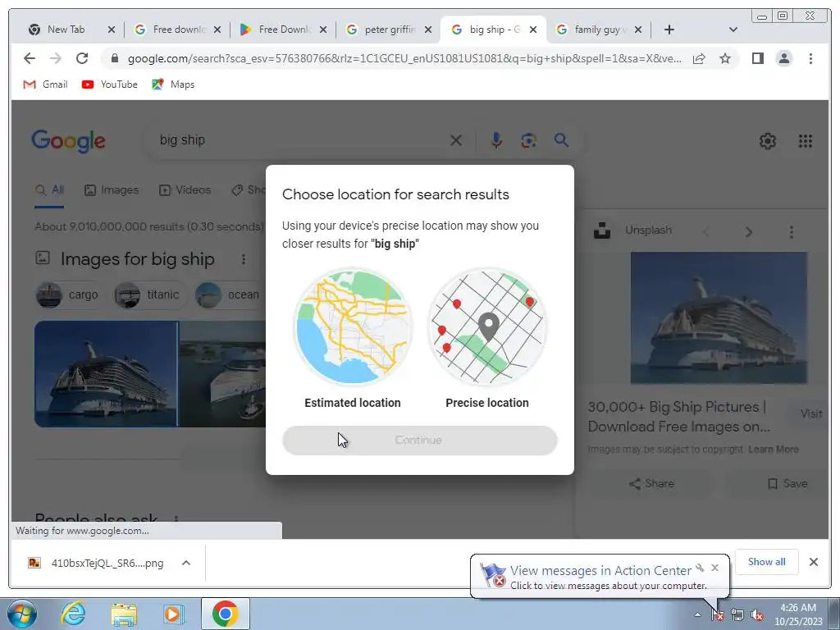Close the downloads bar
Screen dimensions: 840x630
pos(813,562)
